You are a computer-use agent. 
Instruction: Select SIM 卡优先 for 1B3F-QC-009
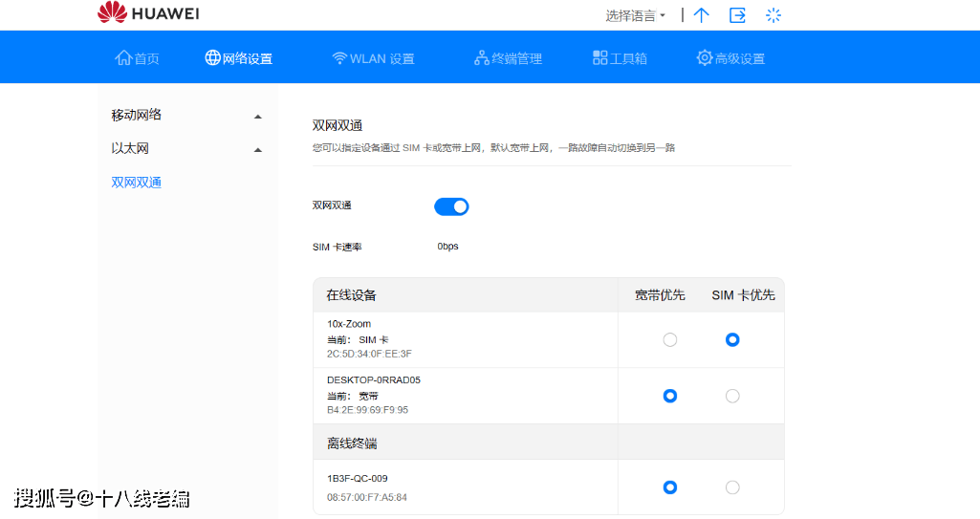[732, 487]
